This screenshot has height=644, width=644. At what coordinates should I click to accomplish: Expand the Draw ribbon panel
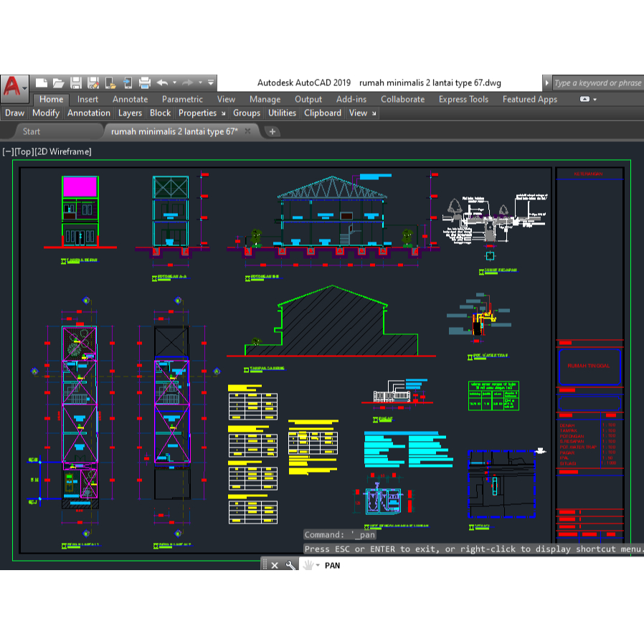(15, 113)
